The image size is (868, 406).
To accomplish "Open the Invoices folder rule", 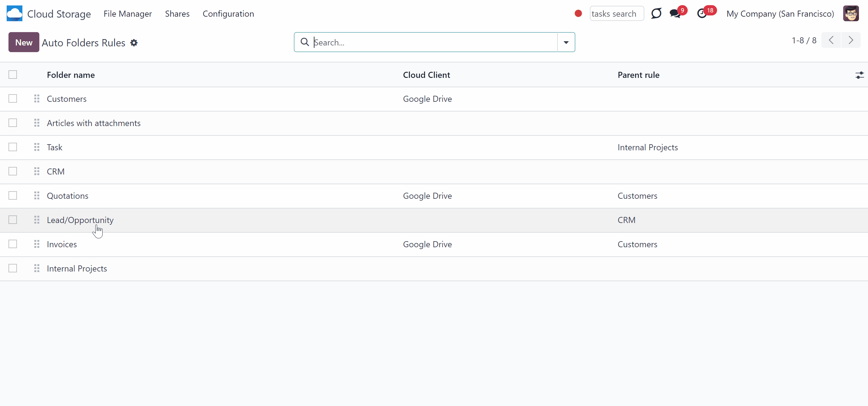I will tap(62, 245).
